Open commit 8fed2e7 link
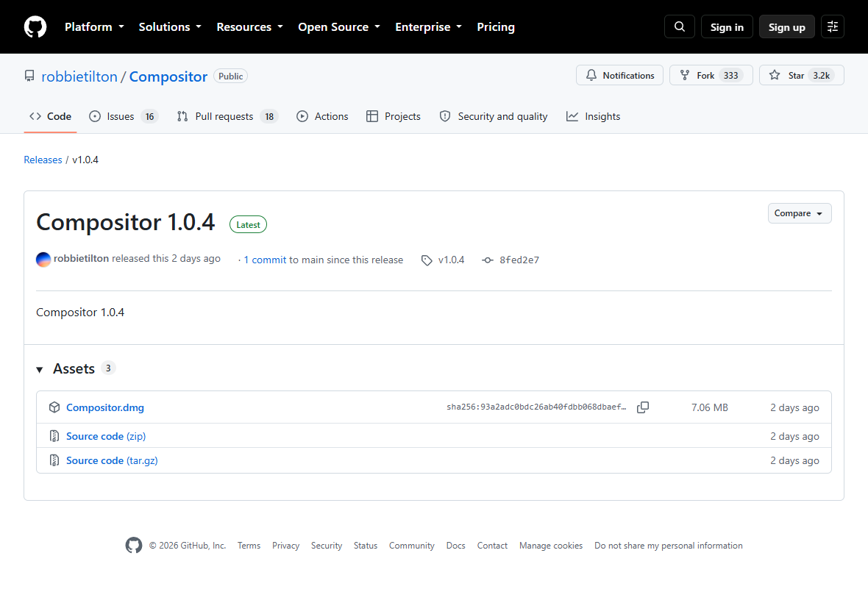This screenshot has width=868, height=603. tap(519, 260)
